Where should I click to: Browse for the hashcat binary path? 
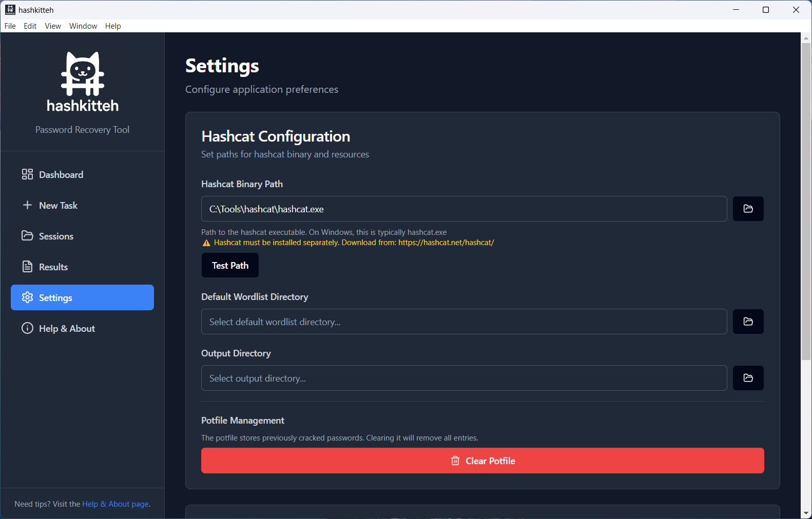(x=748, y=209)
